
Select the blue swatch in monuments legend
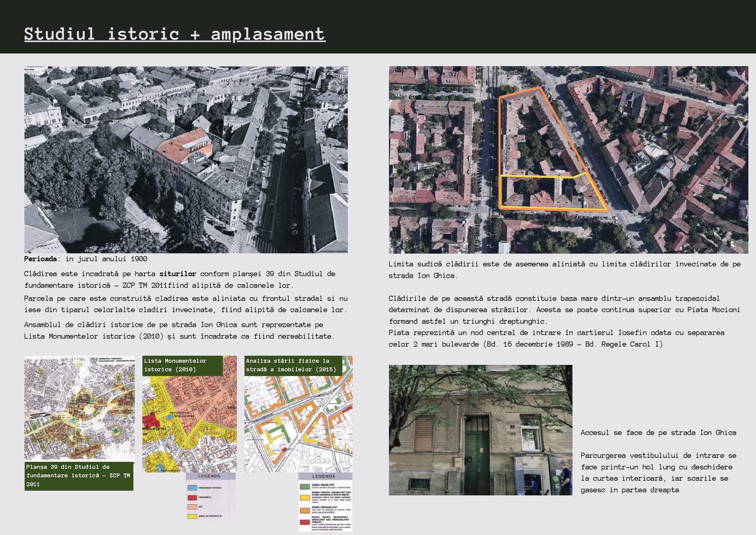click(x=192, y=488)
